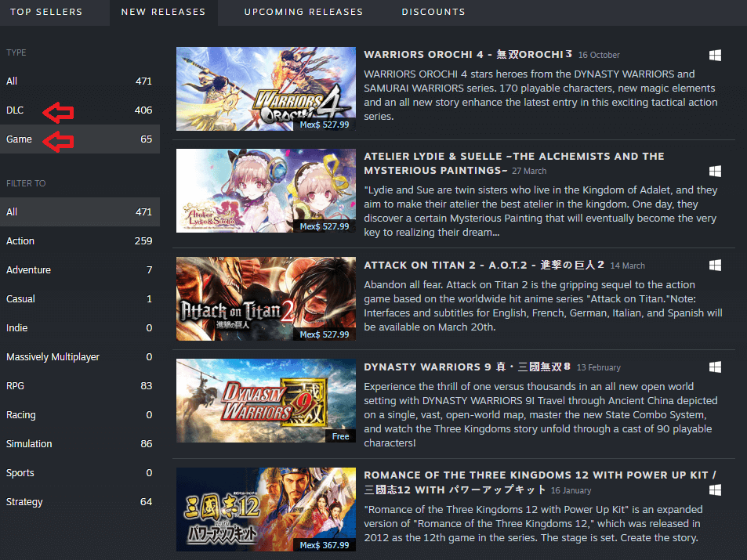Click the Atelier Lydie description text
Viewport: 747px width, 560px height.
click(x=541, y=211)
